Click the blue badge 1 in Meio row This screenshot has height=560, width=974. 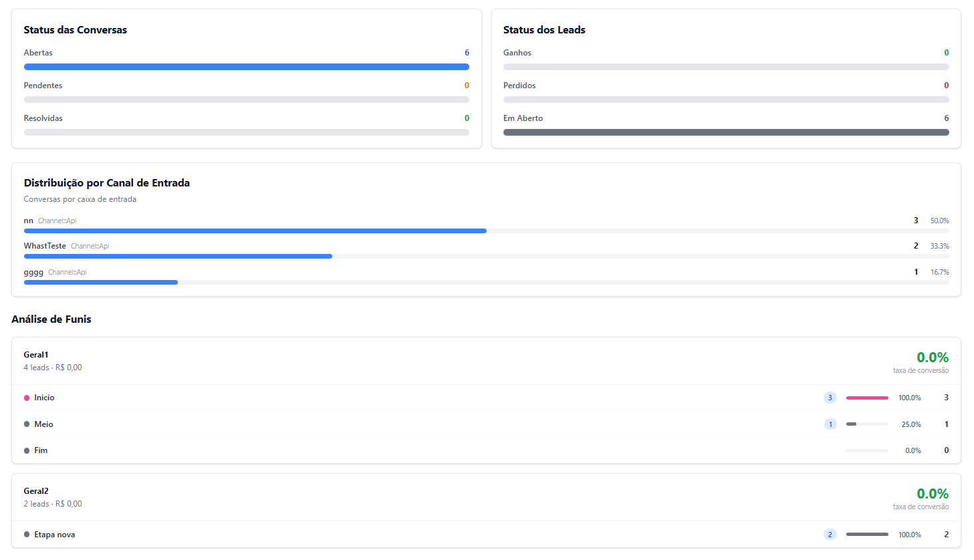830,424
